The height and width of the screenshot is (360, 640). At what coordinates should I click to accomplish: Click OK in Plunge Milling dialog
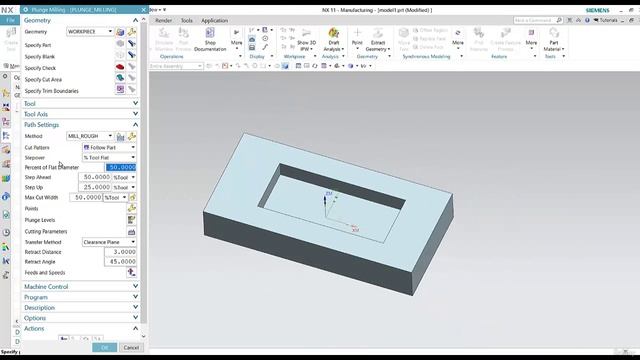point(104,347)
